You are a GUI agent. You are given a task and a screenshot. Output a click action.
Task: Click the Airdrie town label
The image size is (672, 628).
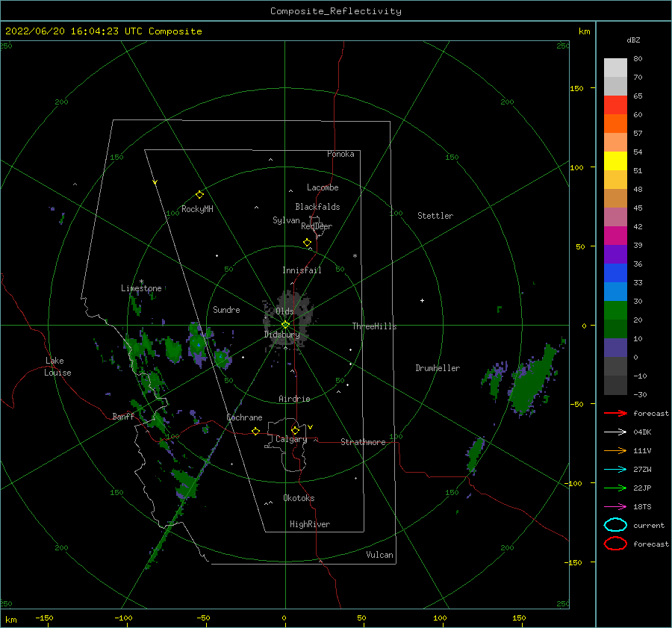tap(294, 399)
